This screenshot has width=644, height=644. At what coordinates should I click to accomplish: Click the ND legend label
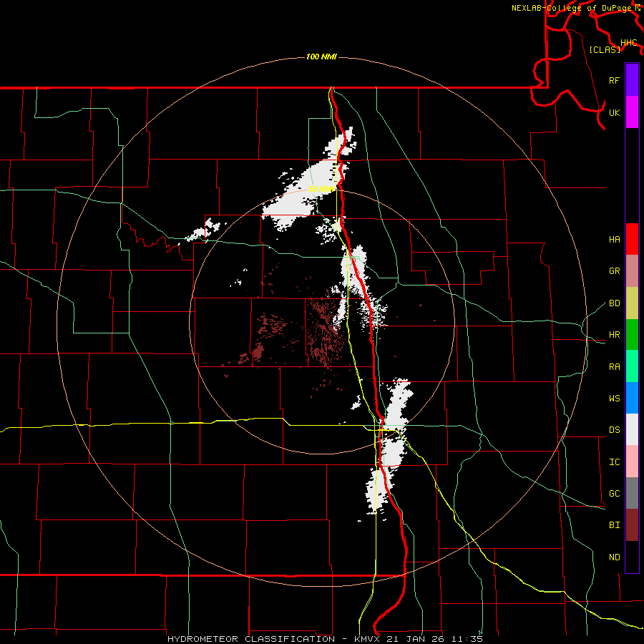pos(614,557)
